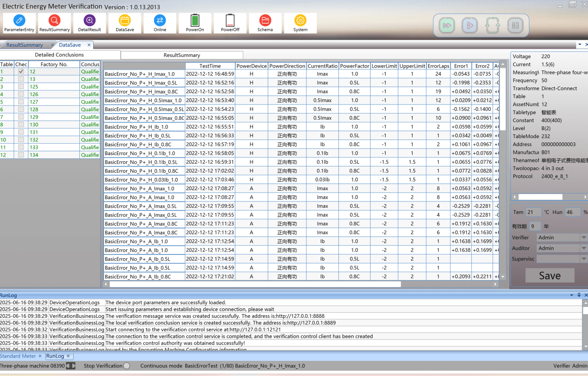This screenshot has width=588, height=376.
Task: Select the Stop Verification radio button
Action: [127, 366]
